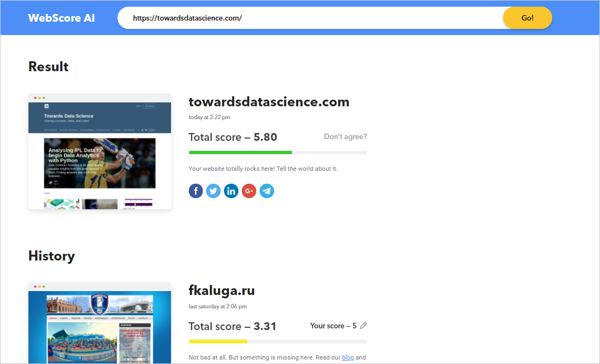The width and height of the screenshot is (600, 364).
Task: Click the fkaluga.ru heading
Action: [222, 291]
